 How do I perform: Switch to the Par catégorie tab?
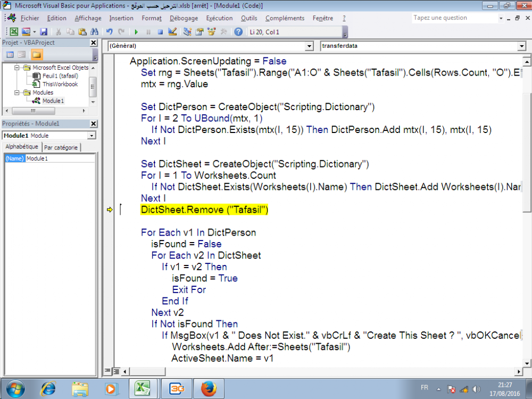pyautogui.click(x=61, y=147)
